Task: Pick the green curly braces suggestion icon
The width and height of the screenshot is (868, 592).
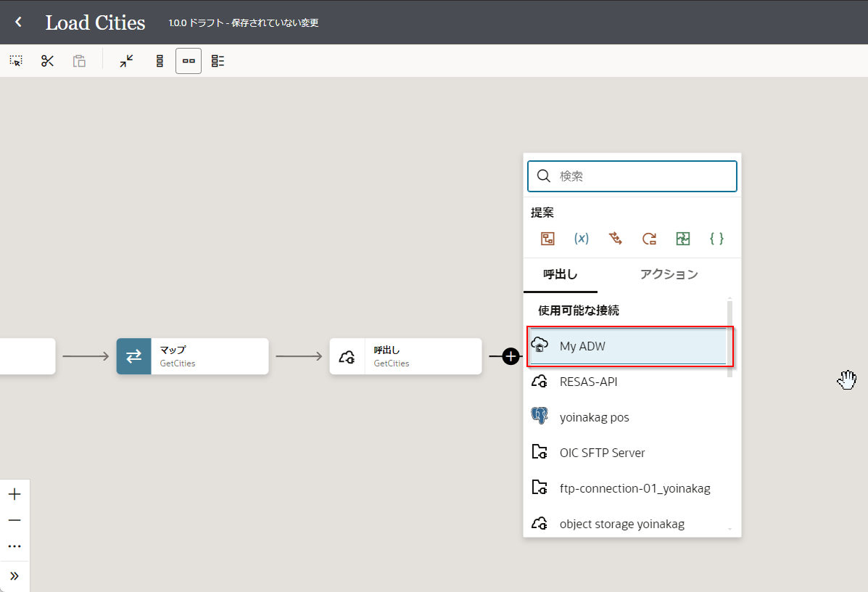Action: pos(716,238)
